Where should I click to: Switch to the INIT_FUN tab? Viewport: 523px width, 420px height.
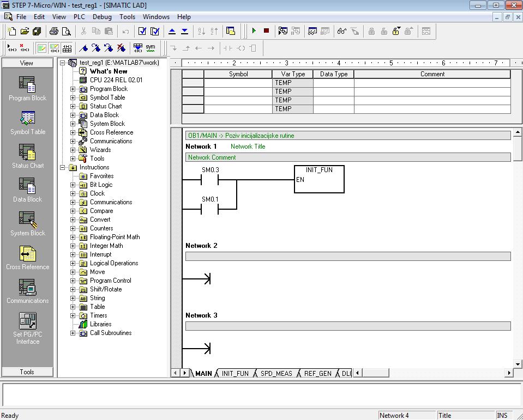pyautogui.click(x=235, y=373)
